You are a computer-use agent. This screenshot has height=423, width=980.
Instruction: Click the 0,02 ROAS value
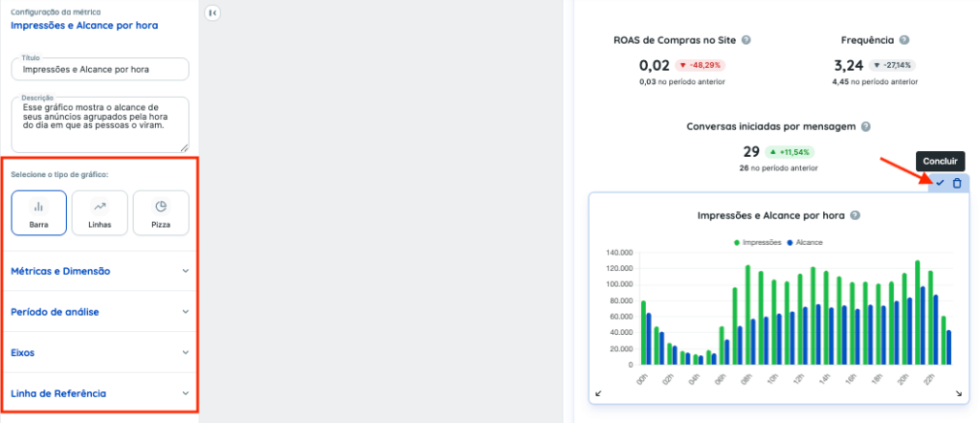pos(655,66)
